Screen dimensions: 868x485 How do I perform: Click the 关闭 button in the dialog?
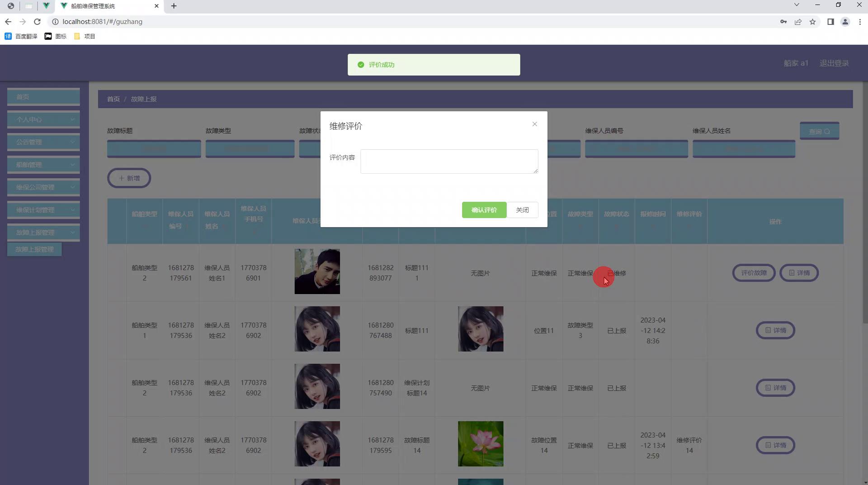pos(523,210)
